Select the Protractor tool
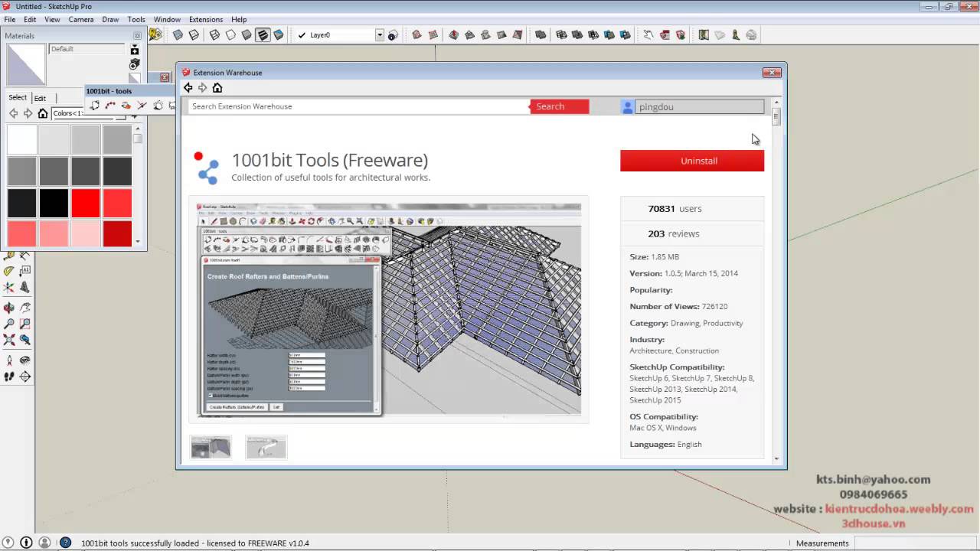 [x=8, y=271]
